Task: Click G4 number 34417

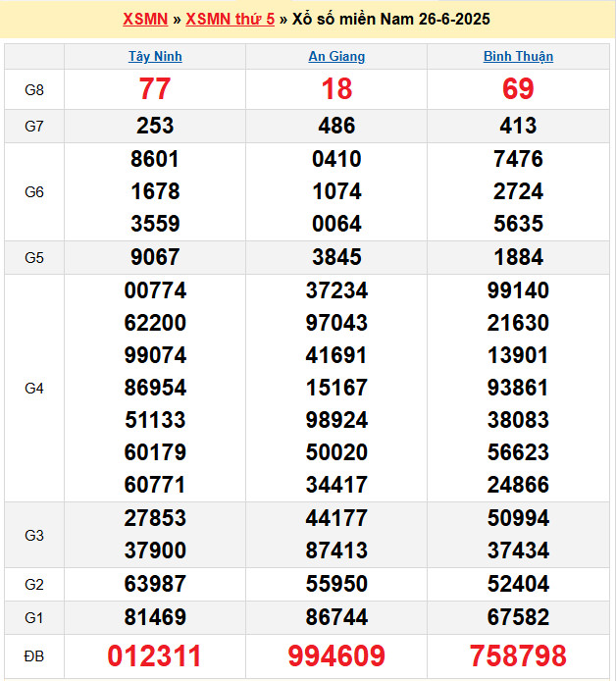Action: point(336,485)
